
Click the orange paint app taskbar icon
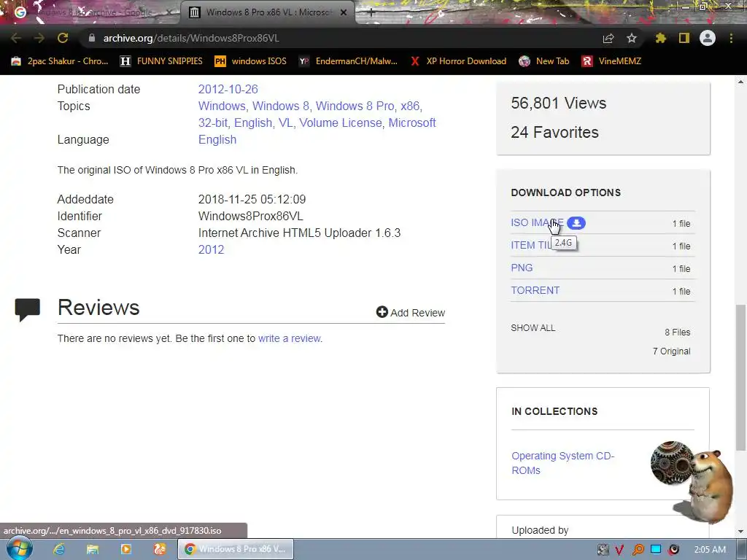point(159,549)
